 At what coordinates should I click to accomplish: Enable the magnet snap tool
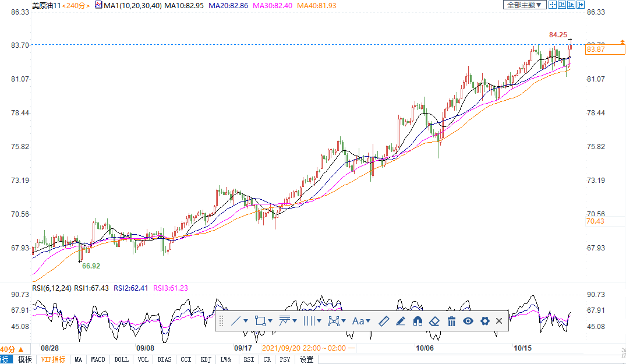click(417, 321)
